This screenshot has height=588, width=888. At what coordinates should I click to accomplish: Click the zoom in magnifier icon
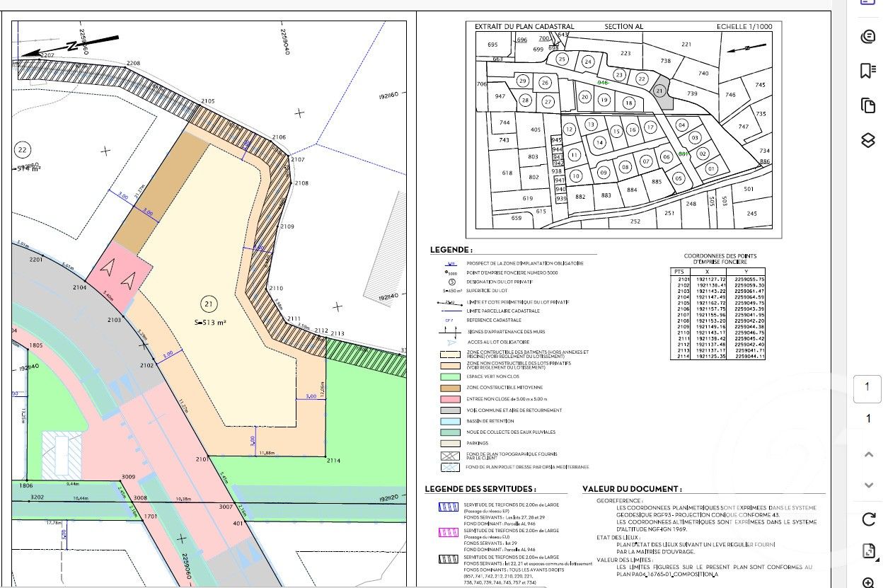point(869,582)
